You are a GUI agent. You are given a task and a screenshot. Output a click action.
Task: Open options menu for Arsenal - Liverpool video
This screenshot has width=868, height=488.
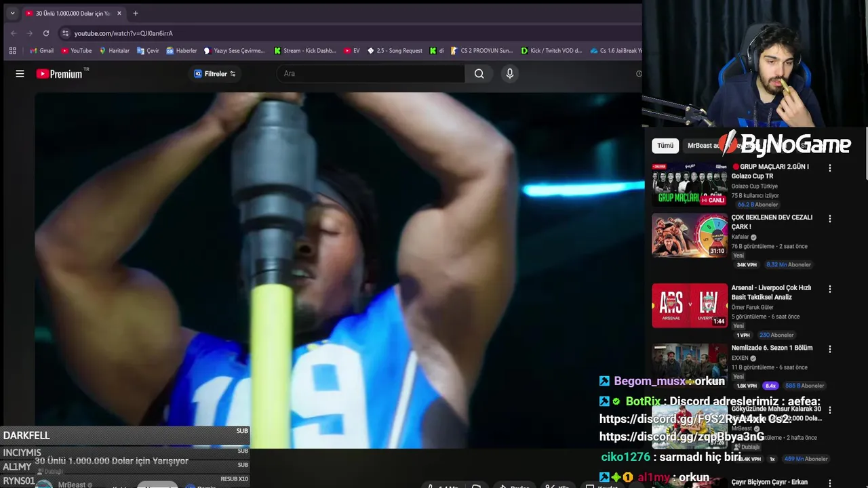(x=829, y=289)
